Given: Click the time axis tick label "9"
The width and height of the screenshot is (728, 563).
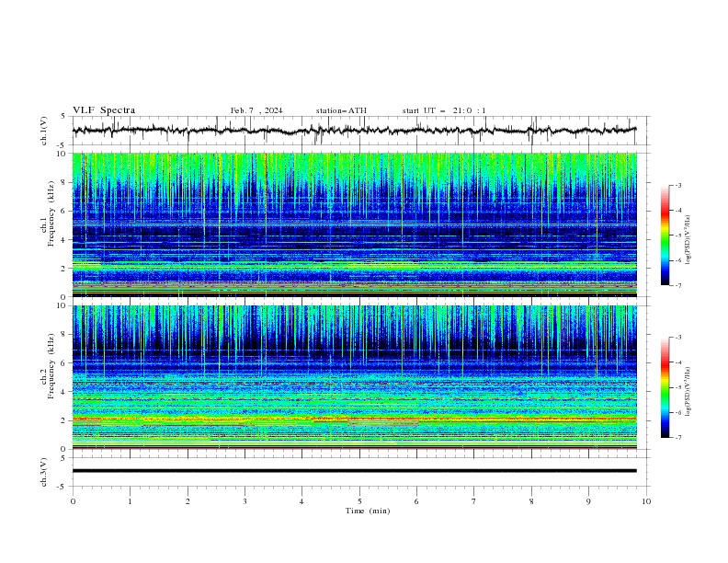Looking at the screenshot, I should click(588, 501).
